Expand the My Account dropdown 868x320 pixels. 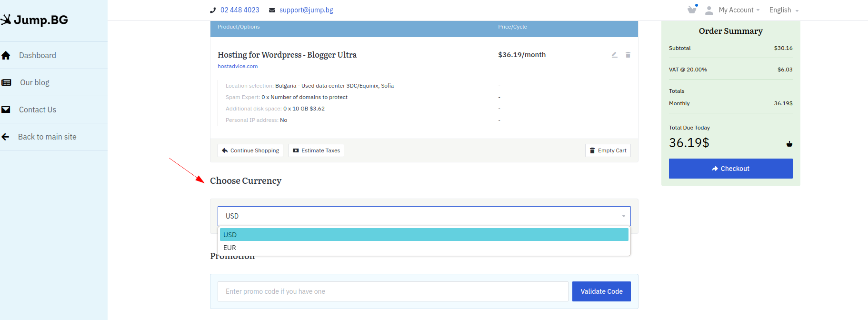[x=739, y=10]
